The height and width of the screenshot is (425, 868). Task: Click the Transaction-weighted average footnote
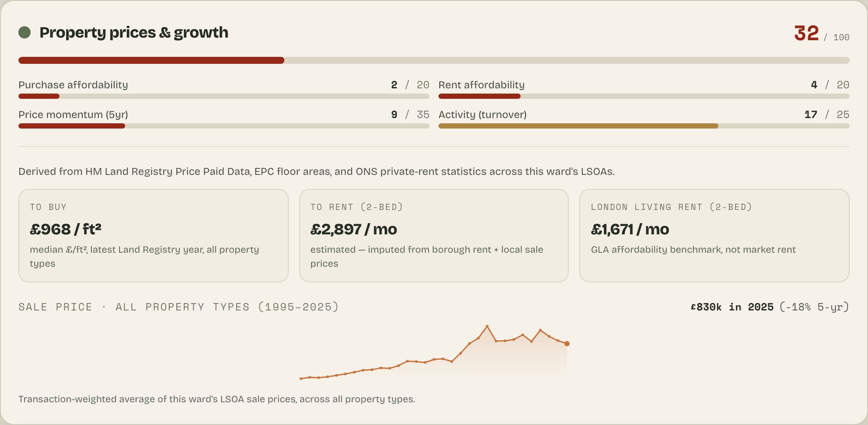click(217, 399)
